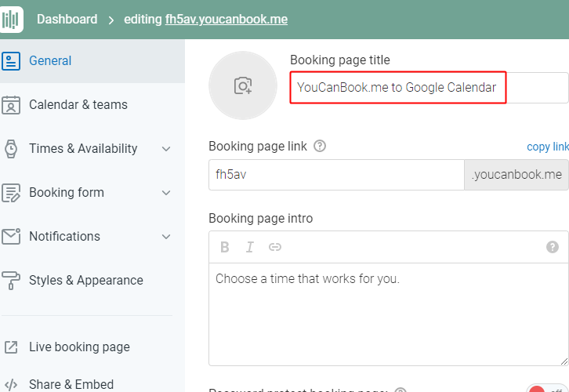Click the Times & Availability watch icon
569x392 pixels.
point(11,149)
